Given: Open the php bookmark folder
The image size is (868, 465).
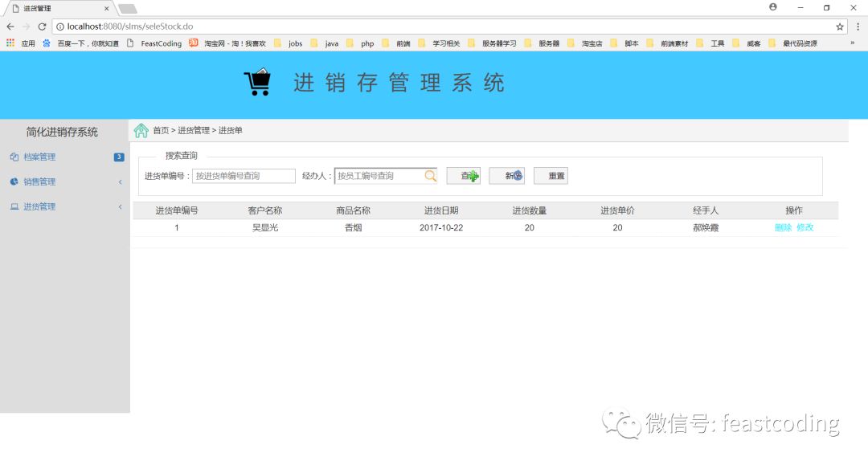Looking at the screenshot, I should coord(360,43).
